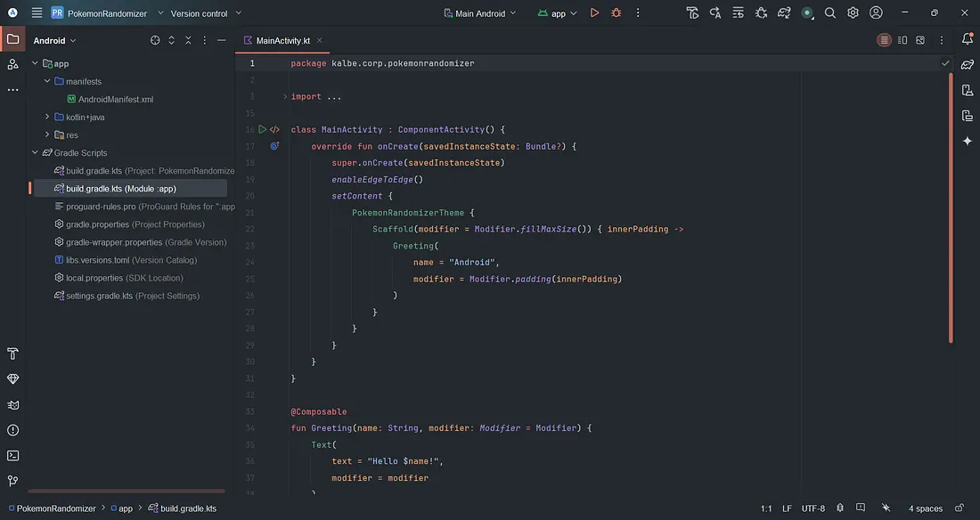Screen dimensions: 980x520
Task: Open the Main Android run configuration dropdown
Action: pyautogui.click(x=479, y=12)
